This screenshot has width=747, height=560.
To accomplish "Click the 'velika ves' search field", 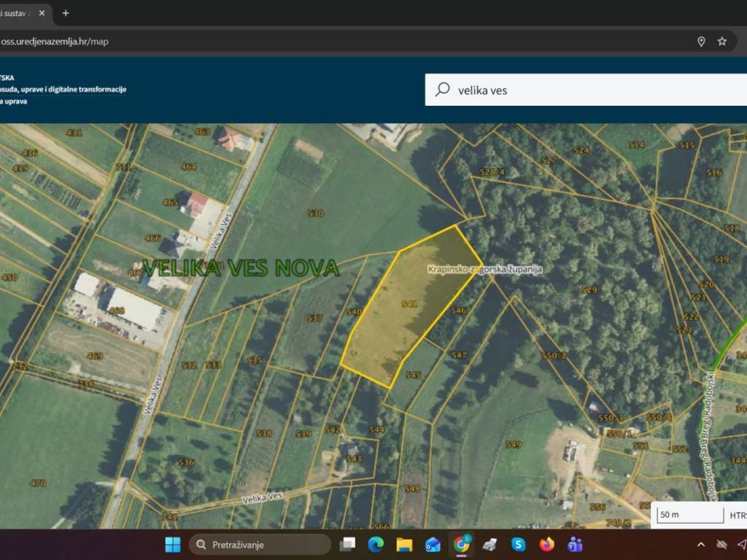I will point(584,90).
